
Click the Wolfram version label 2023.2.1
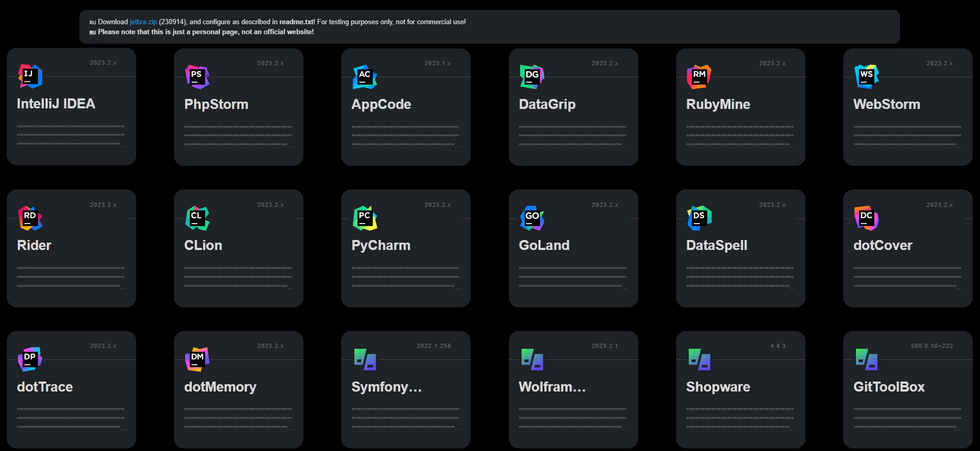pyautogui.click(x=605, y=346)
